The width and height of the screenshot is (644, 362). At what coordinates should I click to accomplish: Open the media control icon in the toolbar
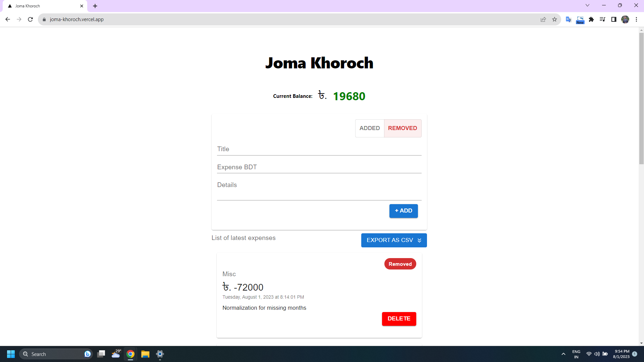[x=602, y=19]
